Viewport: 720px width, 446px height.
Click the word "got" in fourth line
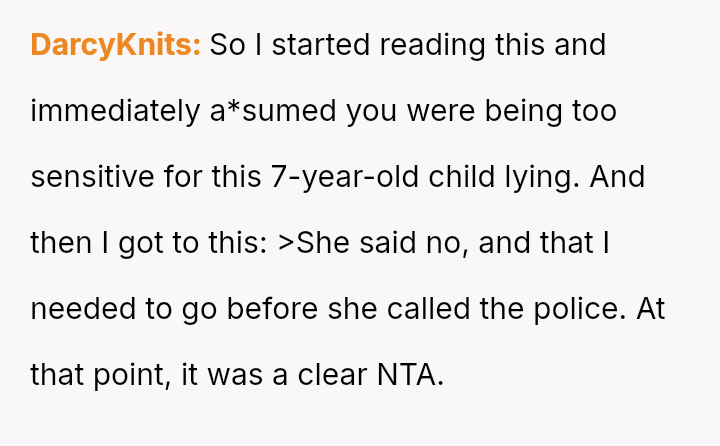[x=140, y=244]
